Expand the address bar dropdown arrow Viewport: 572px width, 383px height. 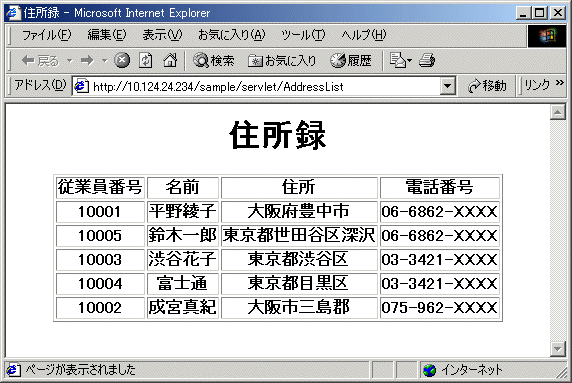tap(447, 86)
